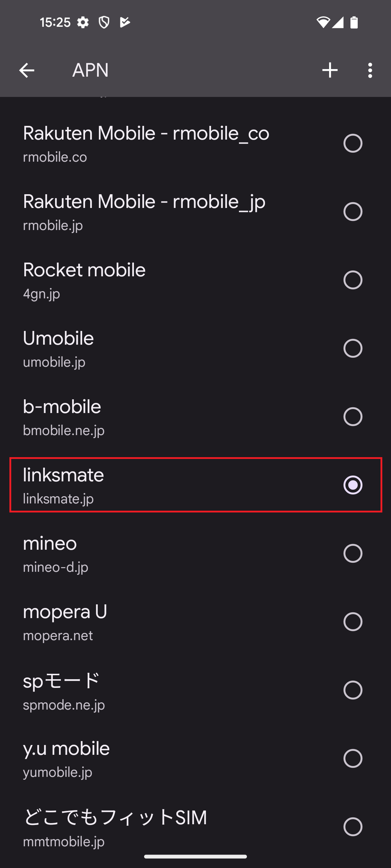Tap the shield icon in status bar
391x868 pixels.
click(x=104, y=23)
